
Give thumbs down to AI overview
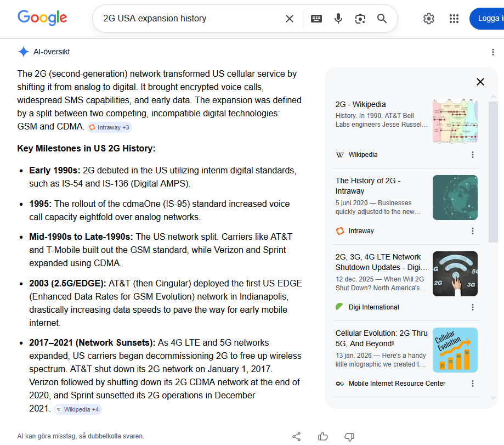click(349, 437)
